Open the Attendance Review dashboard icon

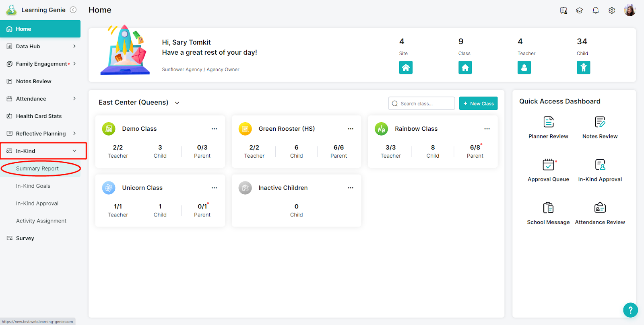coord(600,208)
